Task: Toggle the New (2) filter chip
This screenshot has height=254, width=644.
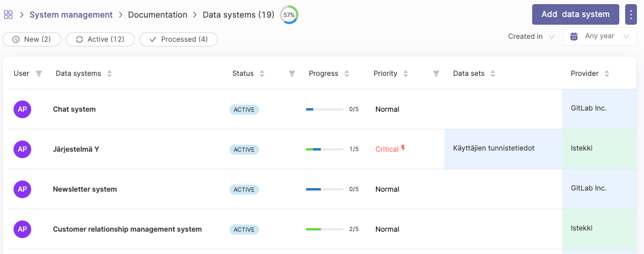Action: coord(31,39)
